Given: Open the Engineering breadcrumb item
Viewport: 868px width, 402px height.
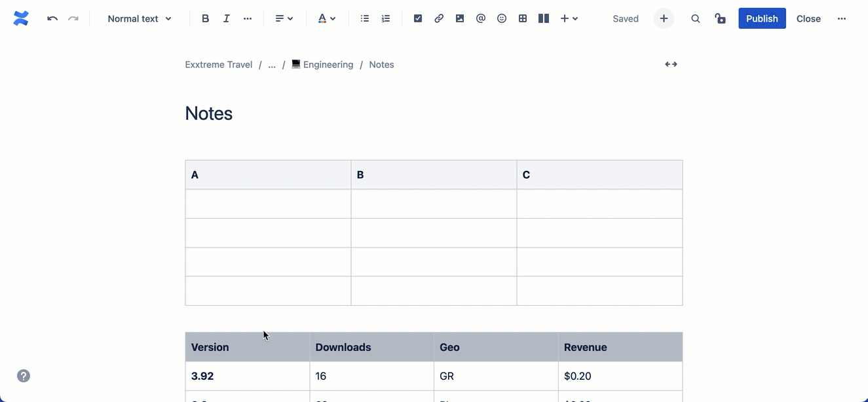Looking at the screenshot, I should (x=328, y=64).
